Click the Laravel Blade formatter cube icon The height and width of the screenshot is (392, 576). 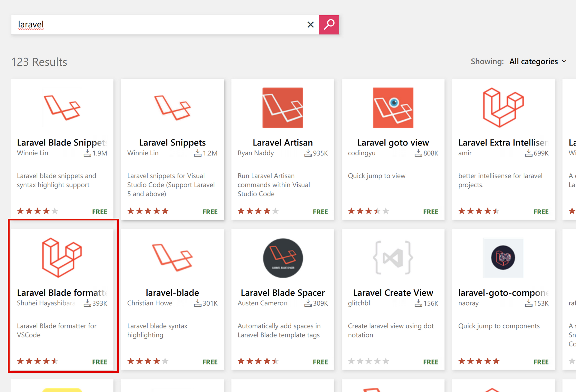[62, 258]
